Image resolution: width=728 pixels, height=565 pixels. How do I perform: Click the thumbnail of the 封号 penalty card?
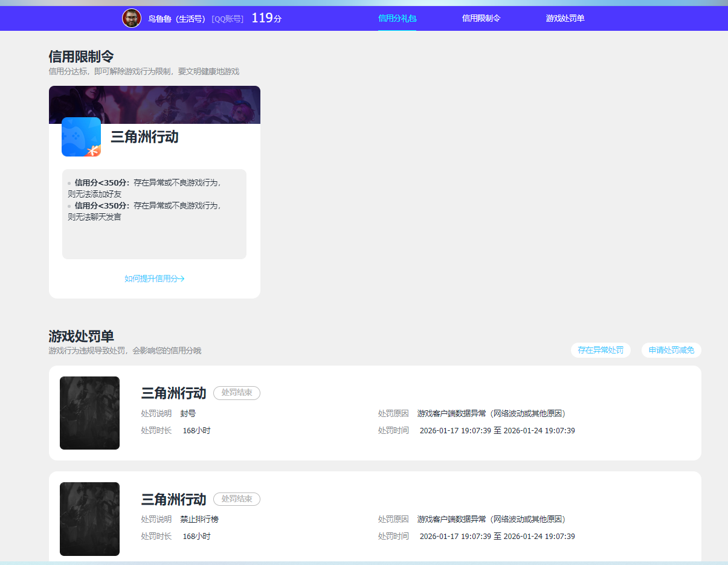(89, 413)
